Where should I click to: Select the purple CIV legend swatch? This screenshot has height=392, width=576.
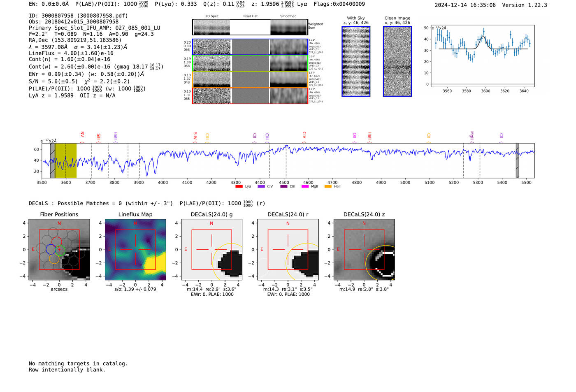click(261, 186)
